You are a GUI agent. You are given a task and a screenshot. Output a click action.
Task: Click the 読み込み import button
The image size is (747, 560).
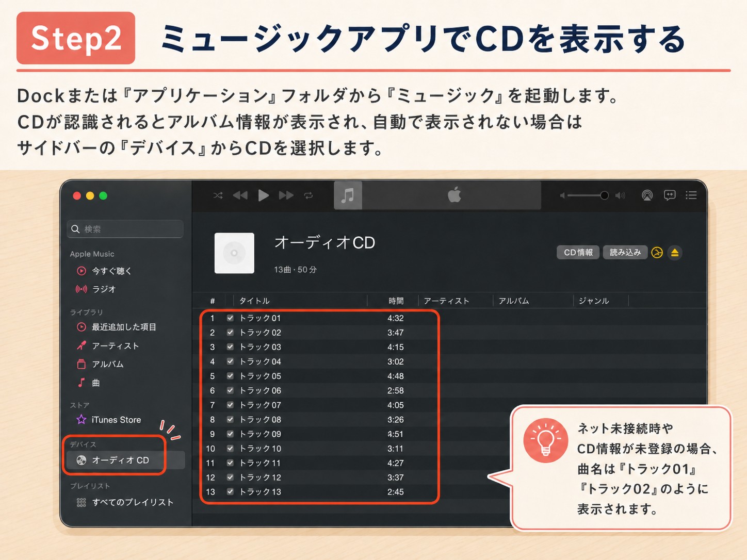[x=625, y=253]
